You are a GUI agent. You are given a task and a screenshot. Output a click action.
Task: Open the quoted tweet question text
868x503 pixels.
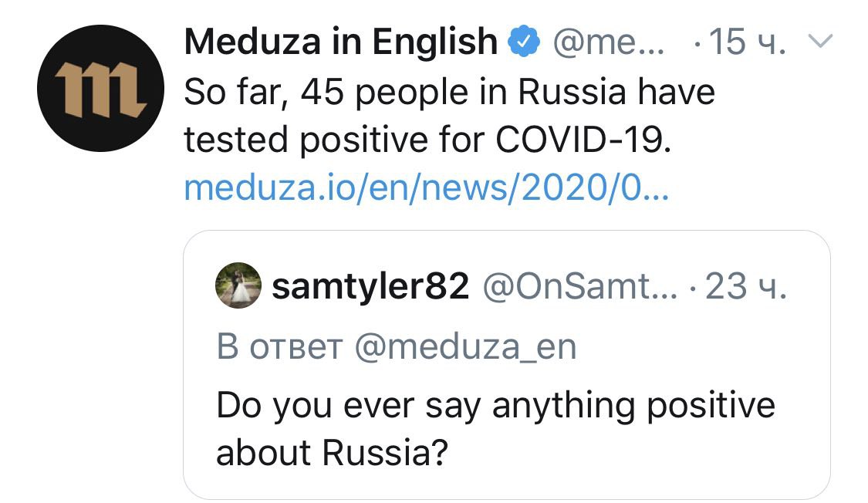[495, 429]
